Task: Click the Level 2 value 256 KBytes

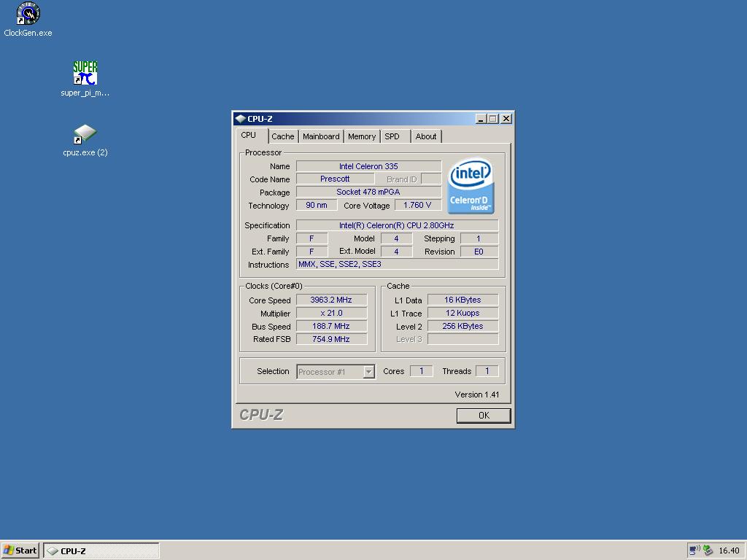Action: 463,326
